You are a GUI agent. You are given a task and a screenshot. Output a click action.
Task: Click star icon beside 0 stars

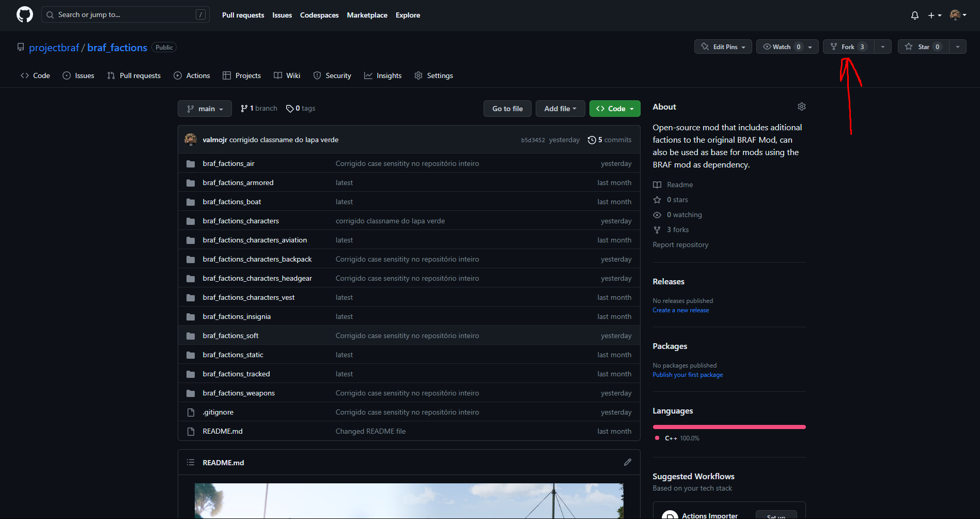[x=657, y=200]
